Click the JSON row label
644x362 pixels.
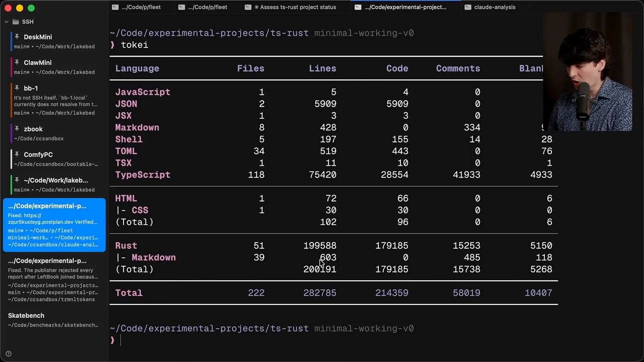126,104
